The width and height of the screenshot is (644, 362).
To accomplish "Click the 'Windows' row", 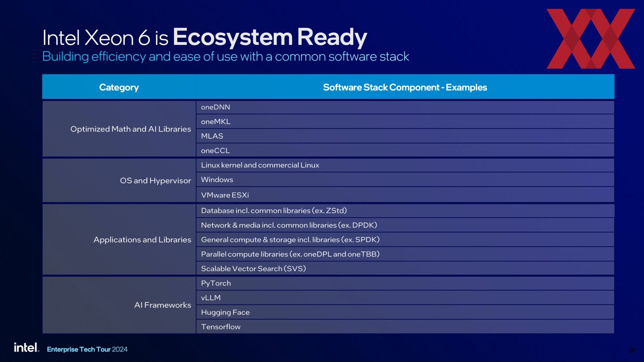I will [405, 180].
